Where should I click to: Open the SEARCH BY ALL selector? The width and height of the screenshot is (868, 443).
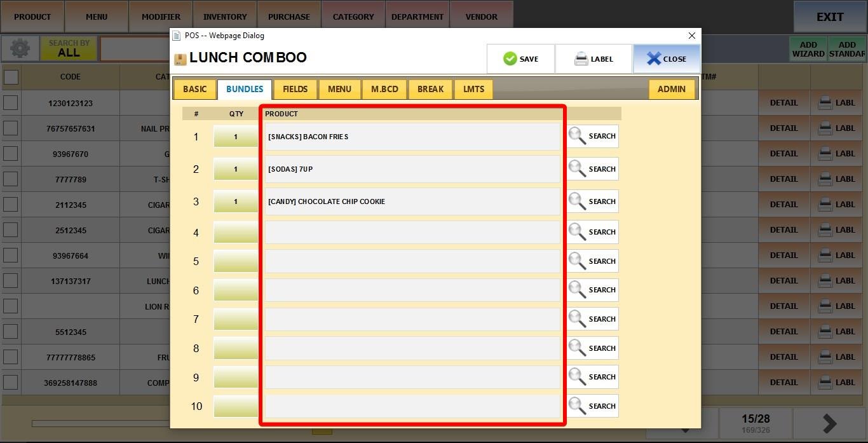69,49
